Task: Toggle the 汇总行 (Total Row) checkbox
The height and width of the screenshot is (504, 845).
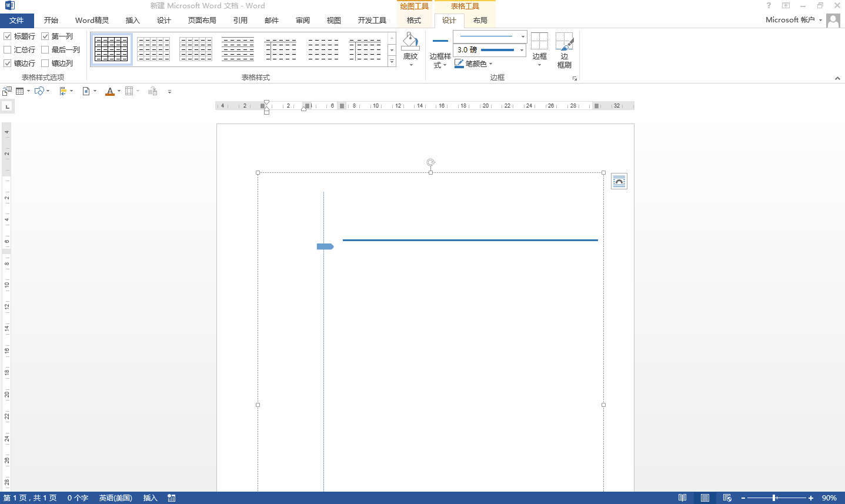Action: (x=8, y=50)
